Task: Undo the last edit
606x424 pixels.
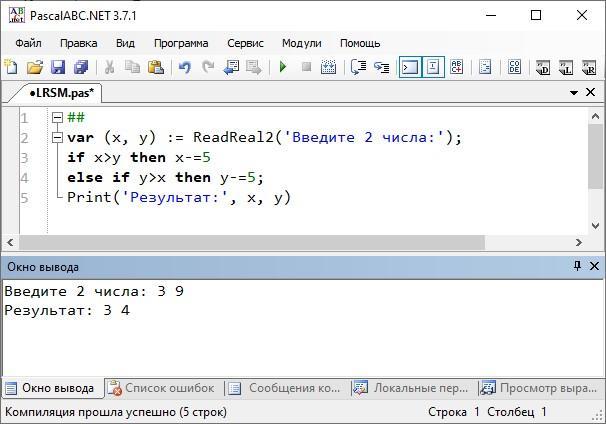Action: pos(185,67)
